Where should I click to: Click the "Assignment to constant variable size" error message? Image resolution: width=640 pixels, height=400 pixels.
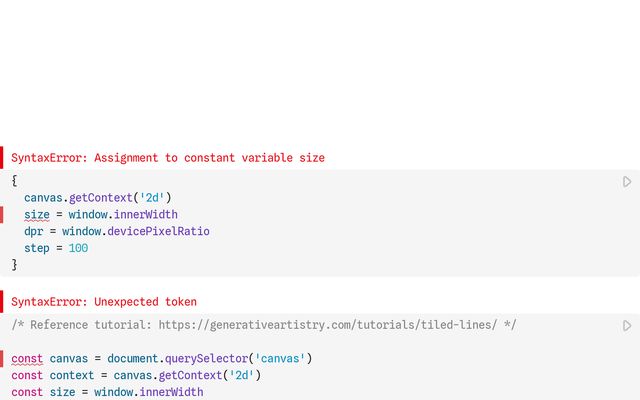coord(168,158)
